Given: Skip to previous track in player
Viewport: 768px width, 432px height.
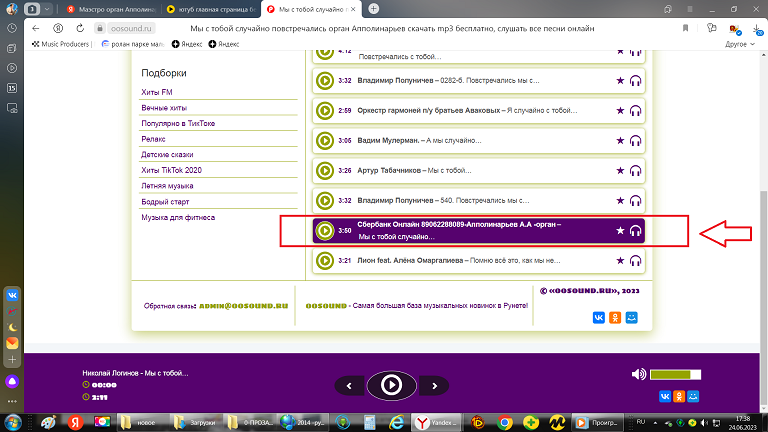Looking at the screenshot, I should [x=349, y=386].
